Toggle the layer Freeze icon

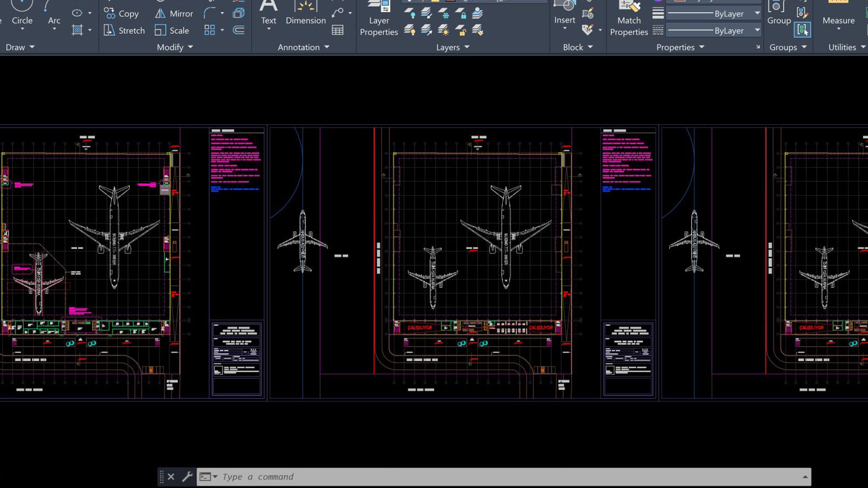click(444, 14)
